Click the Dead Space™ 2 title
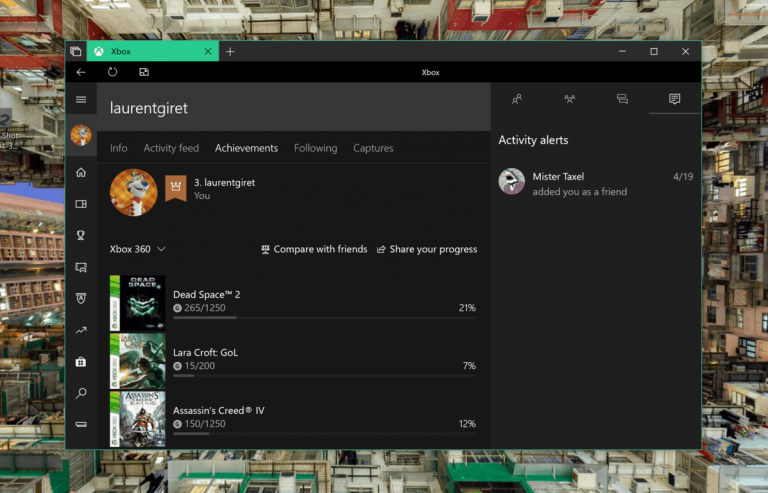The image size is (768, 493). (x=206, y=294)
